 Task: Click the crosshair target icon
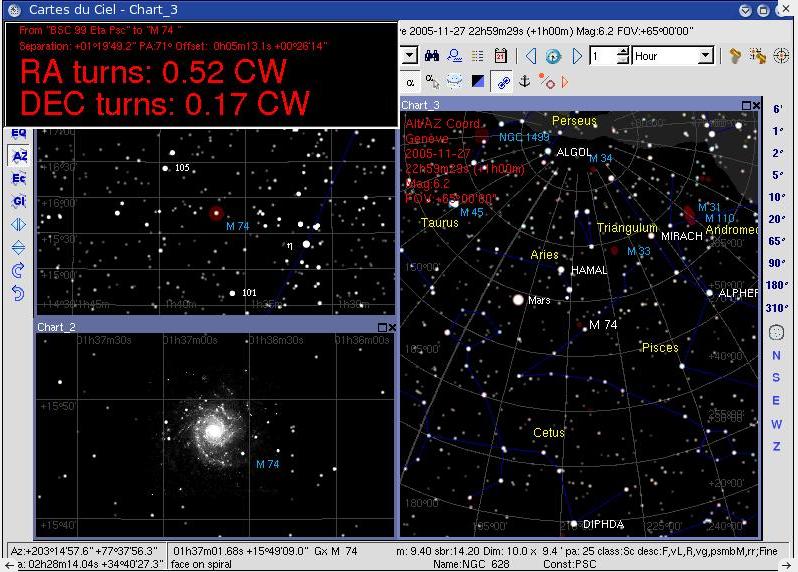tap(781, 55)
